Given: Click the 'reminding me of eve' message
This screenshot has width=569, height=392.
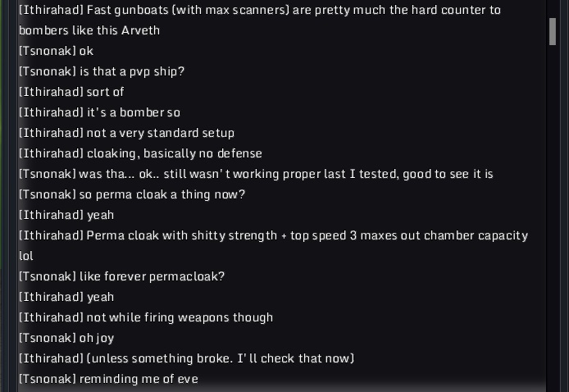Looking at the screenshot, I should (x=139, y=379).
